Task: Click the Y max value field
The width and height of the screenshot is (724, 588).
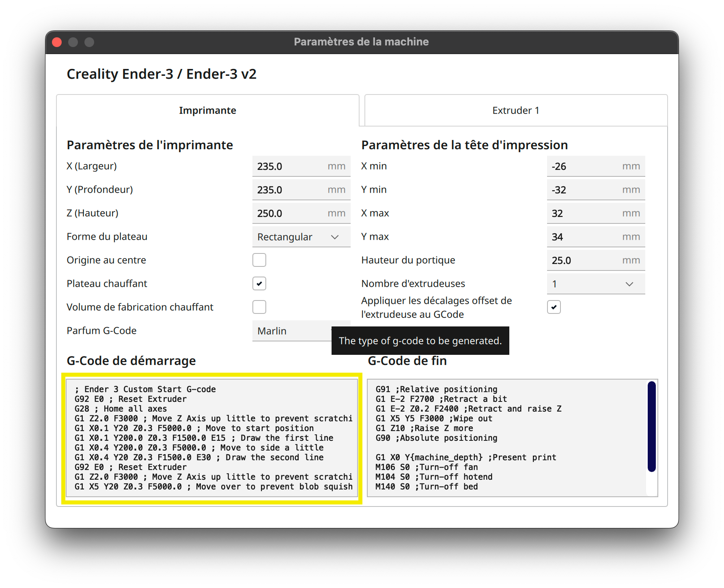Action: [596, 237]
